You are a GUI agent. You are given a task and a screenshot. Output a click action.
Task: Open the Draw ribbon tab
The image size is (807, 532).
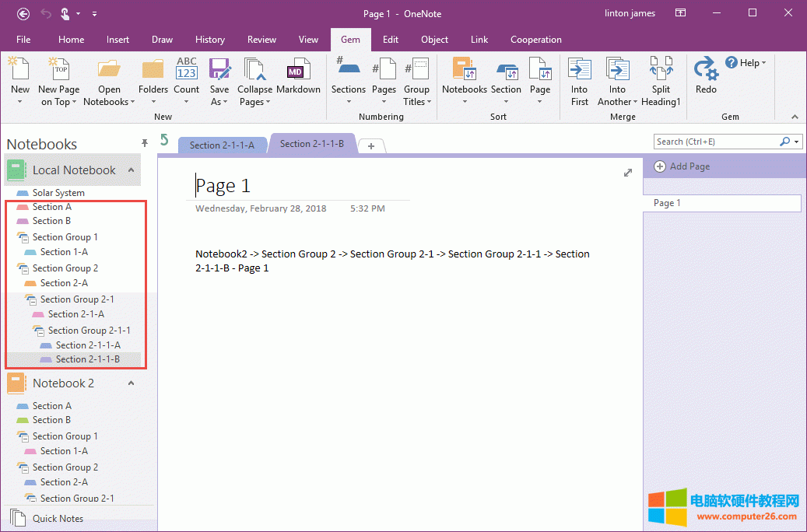pos(162,40)
